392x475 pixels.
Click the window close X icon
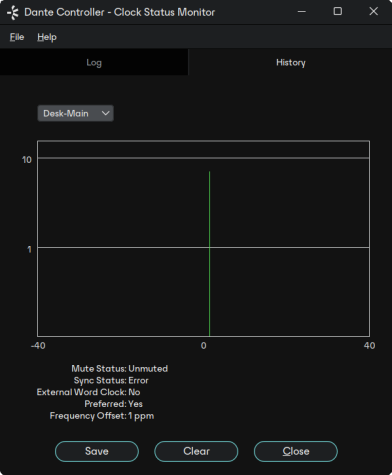click(x=374, y=11)
